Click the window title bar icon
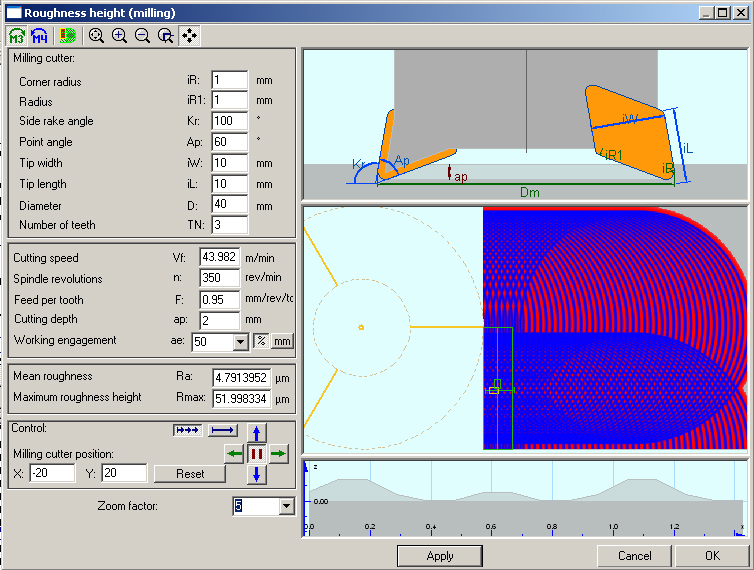Screen dimensions: 754x570 tap(14, 13)
